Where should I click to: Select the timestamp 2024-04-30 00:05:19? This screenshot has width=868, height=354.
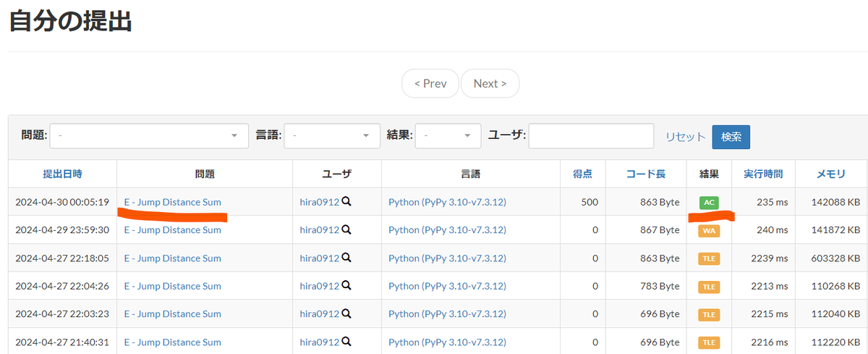pyautogui.click(x=62, y=202)
